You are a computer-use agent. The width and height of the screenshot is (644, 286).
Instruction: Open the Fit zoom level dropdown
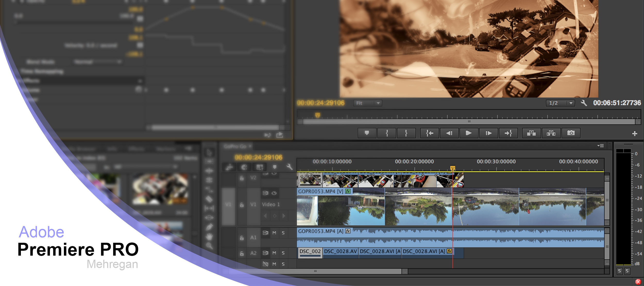pos(367,103)
